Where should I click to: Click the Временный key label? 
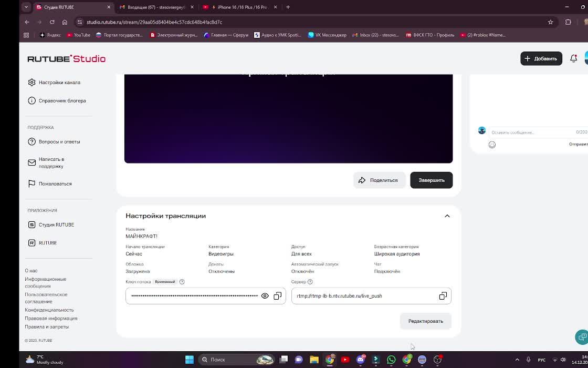(165, 282)
